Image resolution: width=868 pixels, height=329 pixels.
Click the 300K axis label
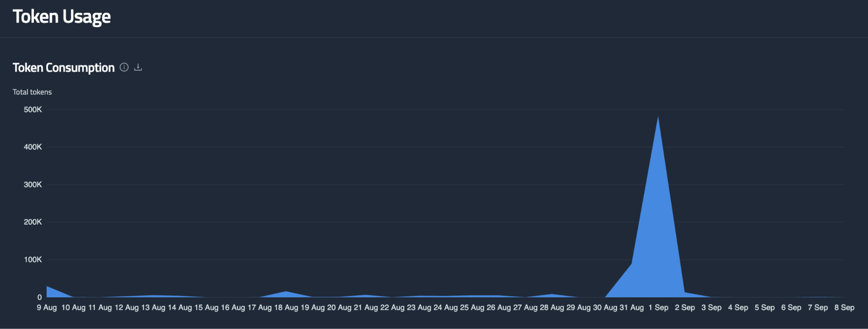(x=33, y=185)
